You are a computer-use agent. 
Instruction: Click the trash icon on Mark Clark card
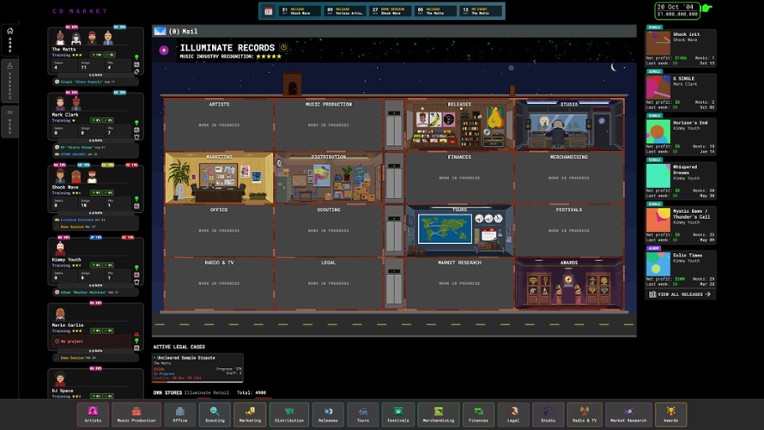pyautogui.click(x=137, y=137)
